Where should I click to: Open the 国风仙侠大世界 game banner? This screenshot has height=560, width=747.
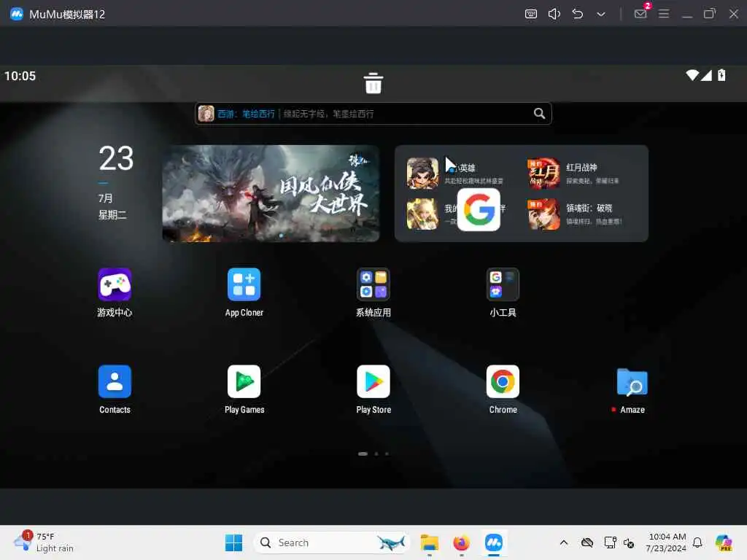pyautogui.click(x=271, y=193)
